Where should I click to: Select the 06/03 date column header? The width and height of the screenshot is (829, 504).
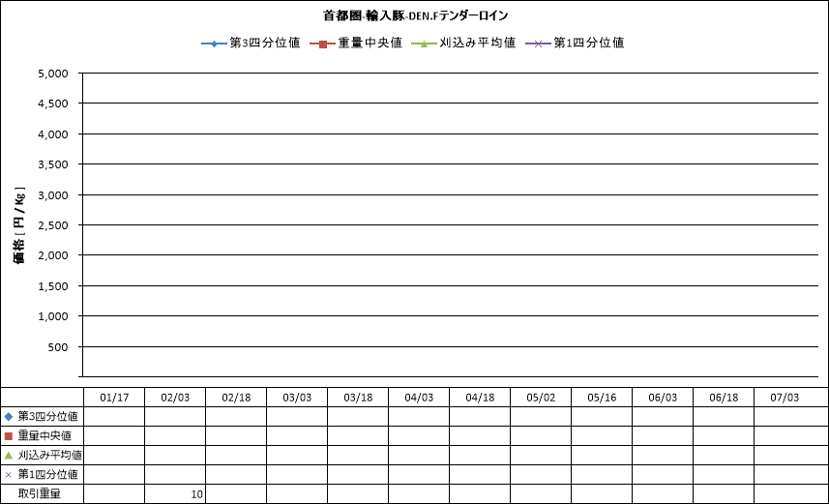[663, 398]
